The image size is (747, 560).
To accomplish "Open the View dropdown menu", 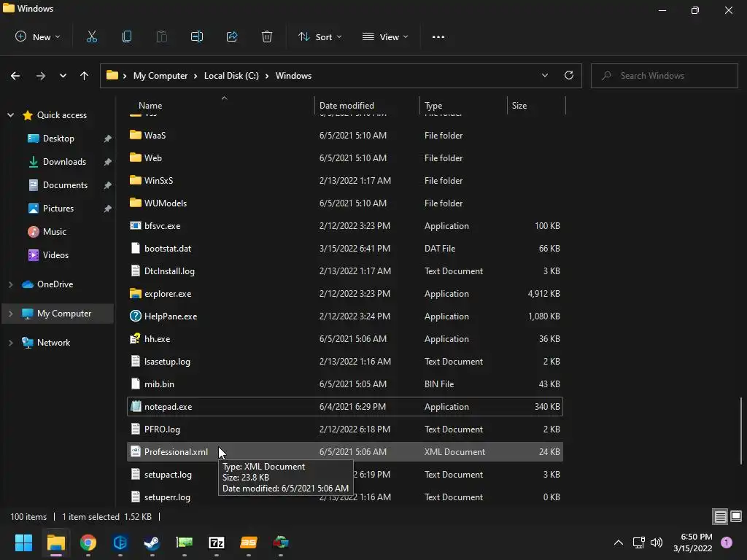I will click(385, 36).
